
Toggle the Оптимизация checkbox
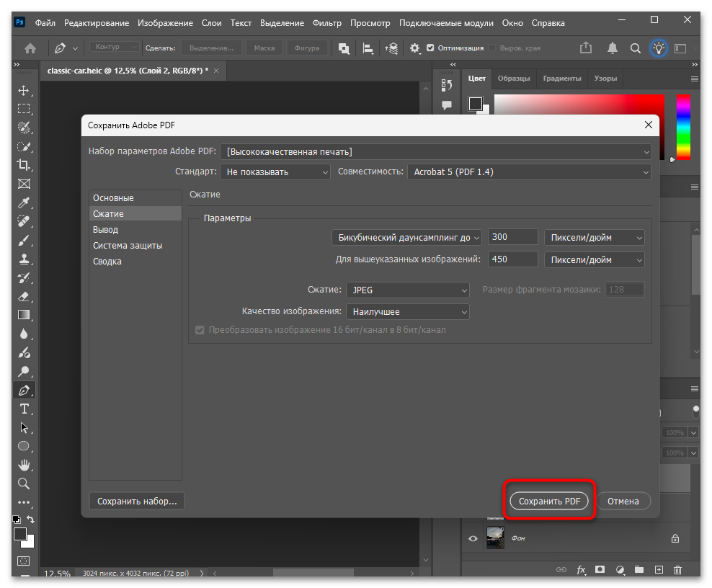[x=430, y=48]
